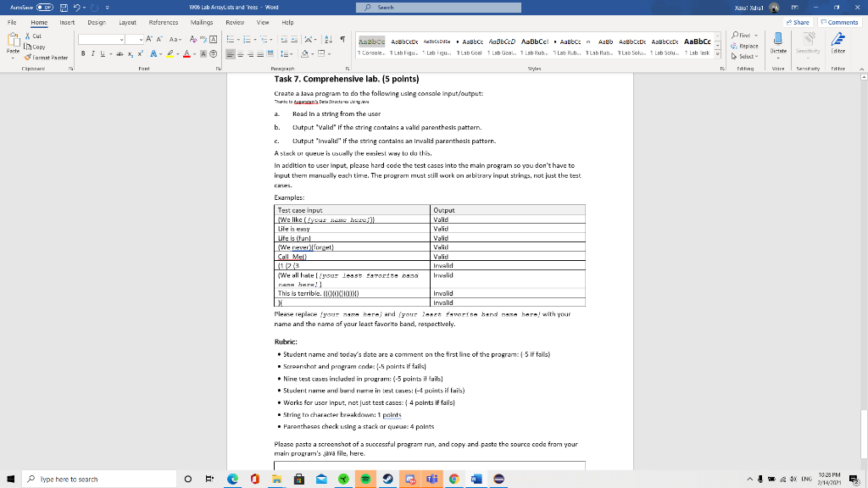Start voice typing with Dictate

click(777, 47)
